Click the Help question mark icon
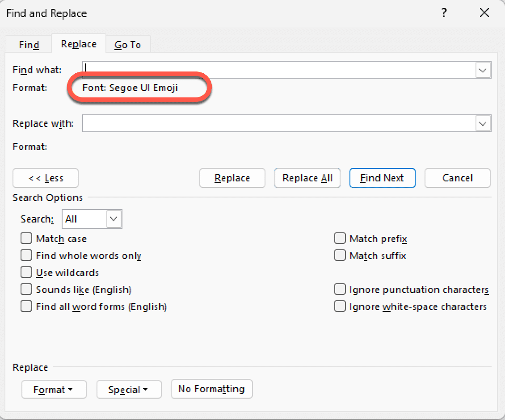Viewport: 505px width, 420px height. pos(444,13)
